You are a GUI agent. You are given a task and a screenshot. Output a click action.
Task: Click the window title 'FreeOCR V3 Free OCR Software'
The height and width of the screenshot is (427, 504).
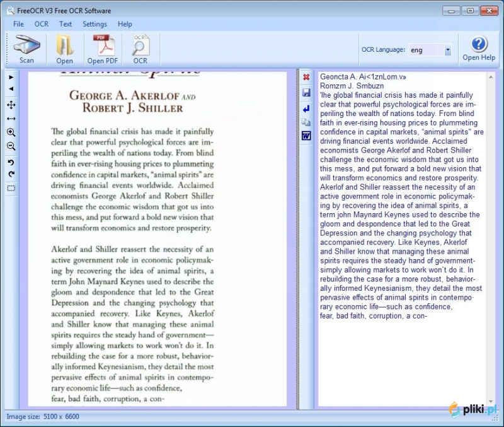(64, 11)
